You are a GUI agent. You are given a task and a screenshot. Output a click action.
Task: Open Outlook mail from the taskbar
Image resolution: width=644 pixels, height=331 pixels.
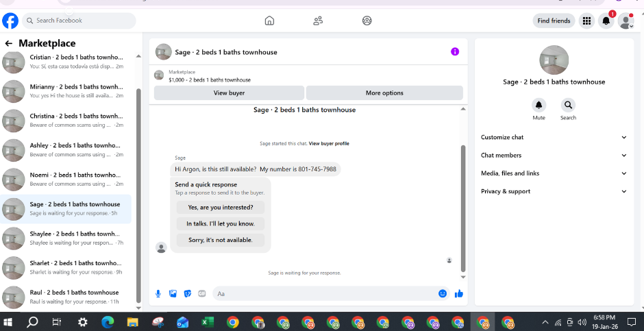[x=182, y=322]
